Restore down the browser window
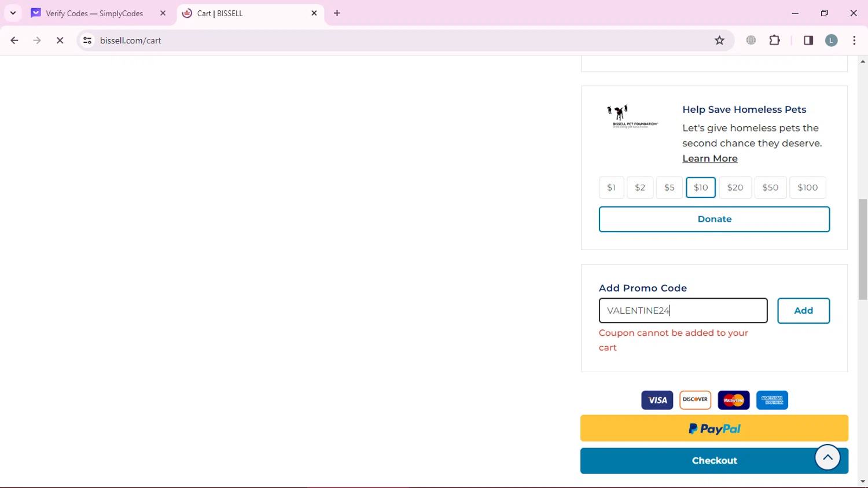The width and height of the screenshot is (868, 488). pyautogui.click(x=825, y=13)
